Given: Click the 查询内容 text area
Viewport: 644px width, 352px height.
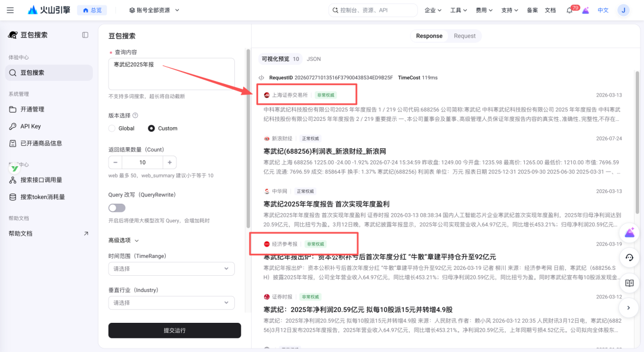Looking at the screenshot, I should click(x=171, y=74).
